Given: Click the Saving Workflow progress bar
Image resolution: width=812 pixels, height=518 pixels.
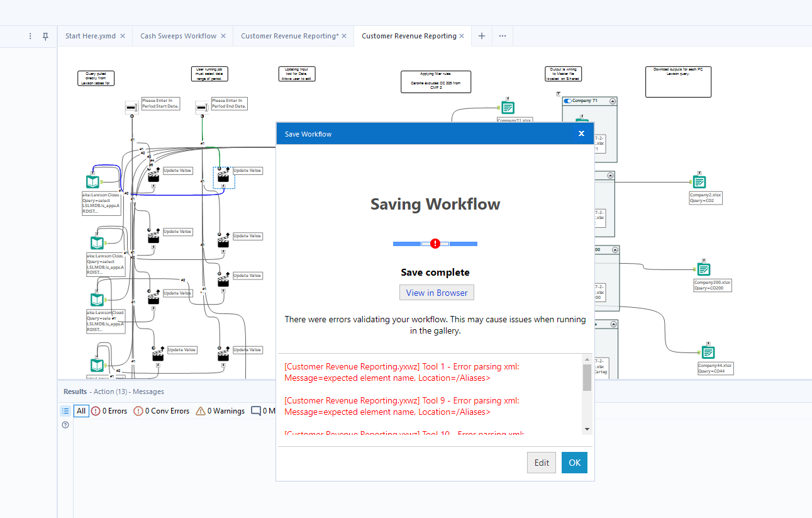Looking at the screenshot, I should [435, 244].
